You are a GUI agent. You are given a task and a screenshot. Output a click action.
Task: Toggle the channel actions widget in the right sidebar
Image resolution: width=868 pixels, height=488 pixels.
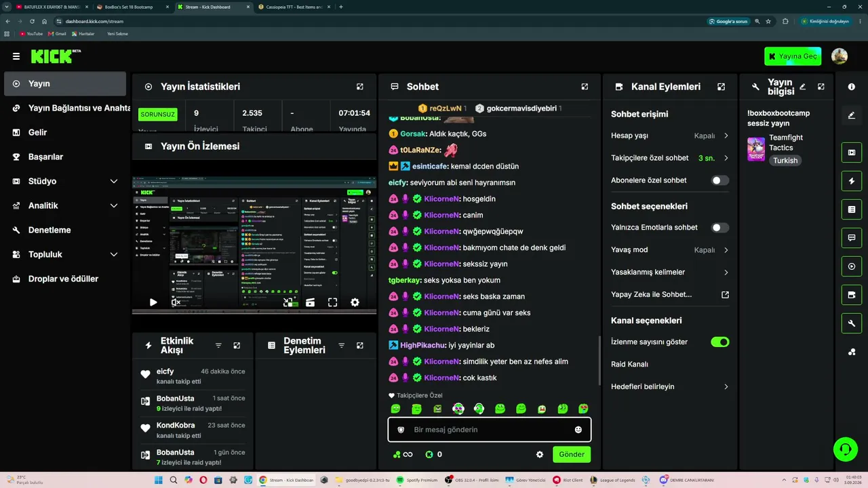click(852, 295)
